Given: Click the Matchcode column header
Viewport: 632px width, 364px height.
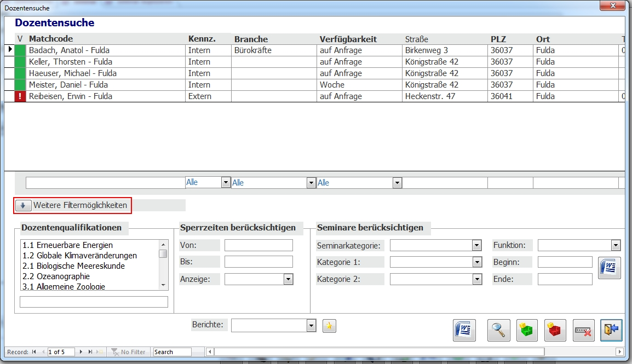Looking at the screenshot, I should pos(51,39).
